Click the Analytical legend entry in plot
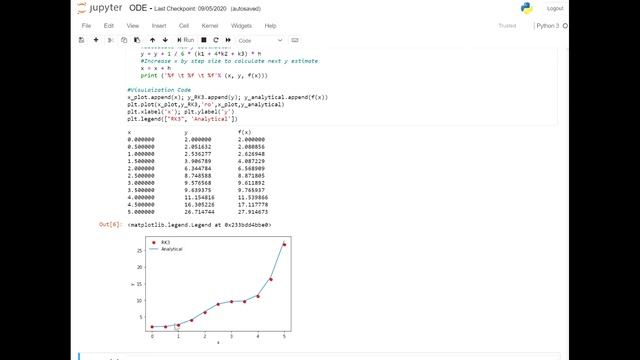 [x=166, y=249]
